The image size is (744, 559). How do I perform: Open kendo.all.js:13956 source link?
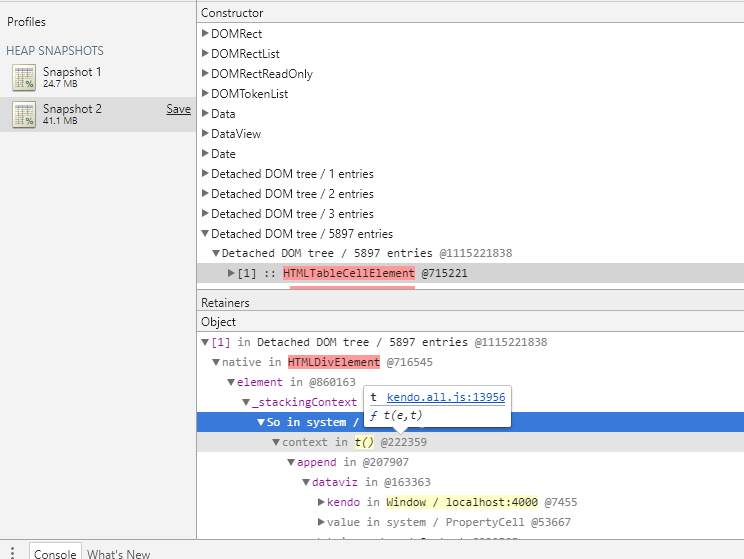[446, 397]
